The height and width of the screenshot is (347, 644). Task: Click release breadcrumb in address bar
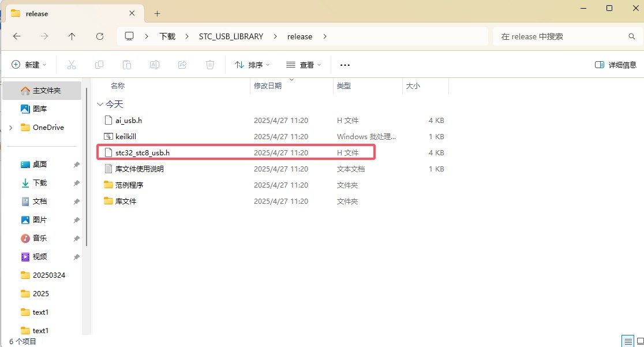coord(300,36)
